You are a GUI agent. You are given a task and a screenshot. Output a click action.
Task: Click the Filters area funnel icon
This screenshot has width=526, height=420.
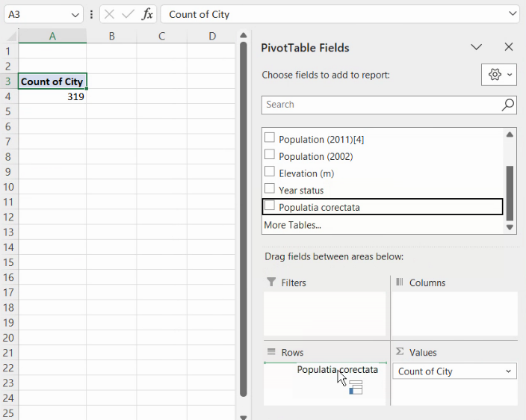pos(270,282)
